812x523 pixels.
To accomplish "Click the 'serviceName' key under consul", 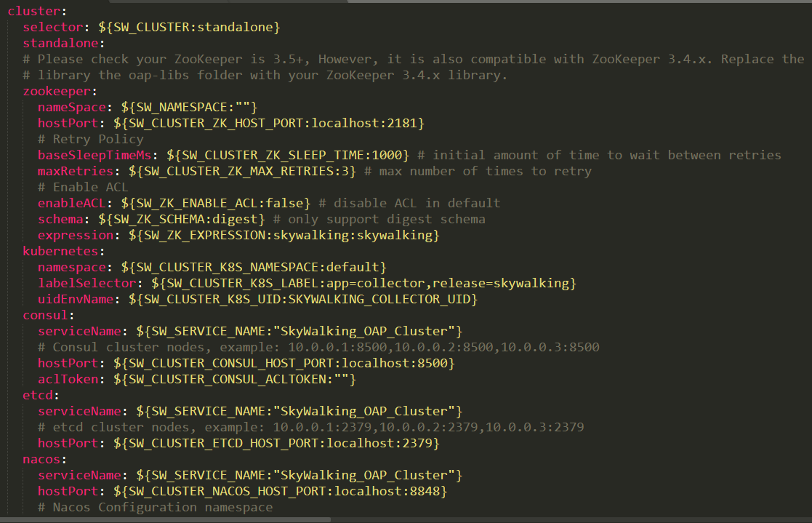I will point(79,331).
